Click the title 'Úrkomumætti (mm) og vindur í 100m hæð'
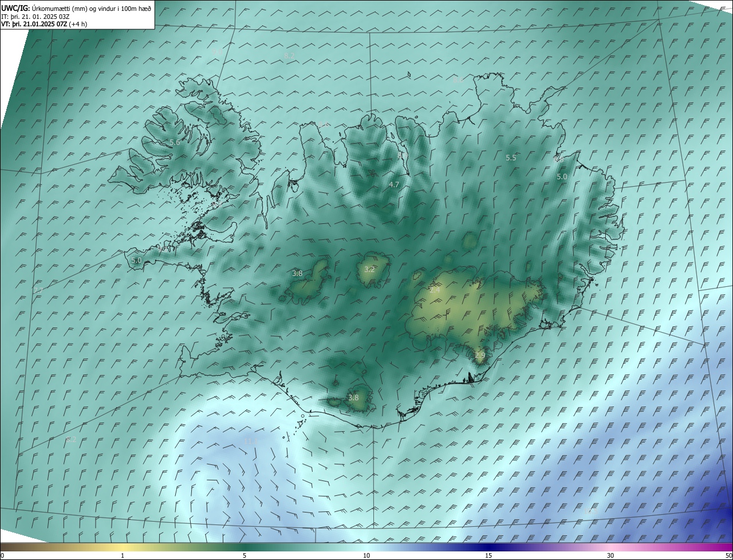This screenshot has height=560, width=733. pos(92,8)
